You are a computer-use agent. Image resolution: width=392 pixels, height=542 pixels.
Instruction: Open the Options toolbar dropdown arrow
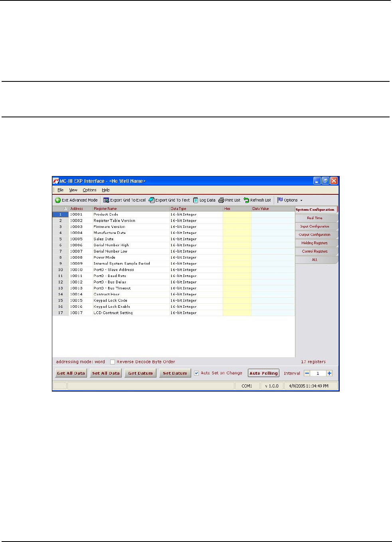click(x=301, y=200)
